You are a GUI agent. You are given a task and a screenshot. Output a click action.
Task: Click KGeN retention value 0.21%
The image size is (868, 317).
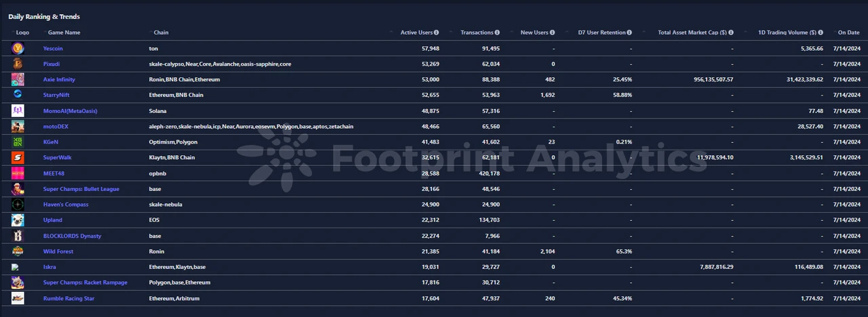click(x=624, y=142)
